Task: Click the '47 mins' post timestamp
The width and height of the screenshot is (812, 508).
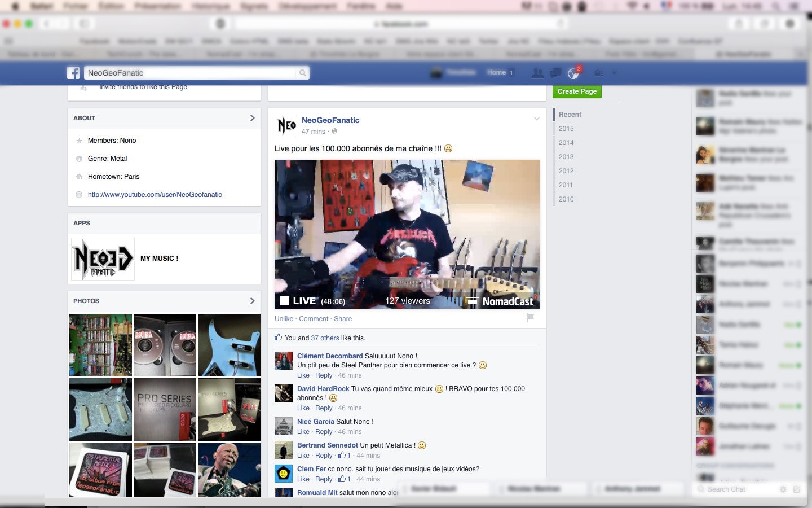Action: pos(314,132)
